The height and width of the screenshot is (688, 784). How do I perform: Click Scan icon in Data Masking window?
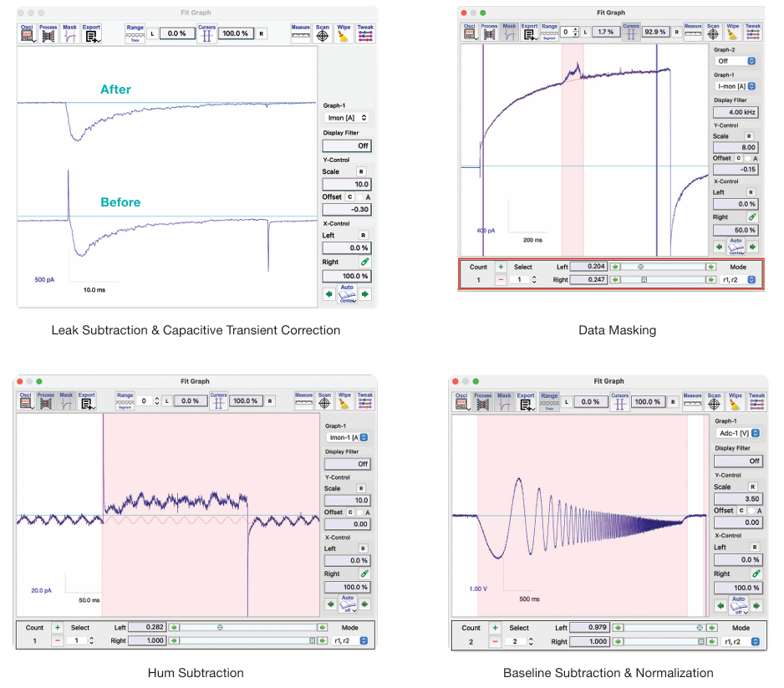click(x=713, y=32)
